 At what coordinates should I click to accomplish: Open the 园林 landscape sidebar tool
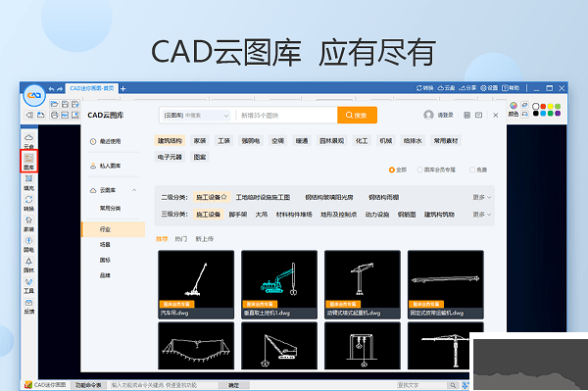[x=28, y=265]
